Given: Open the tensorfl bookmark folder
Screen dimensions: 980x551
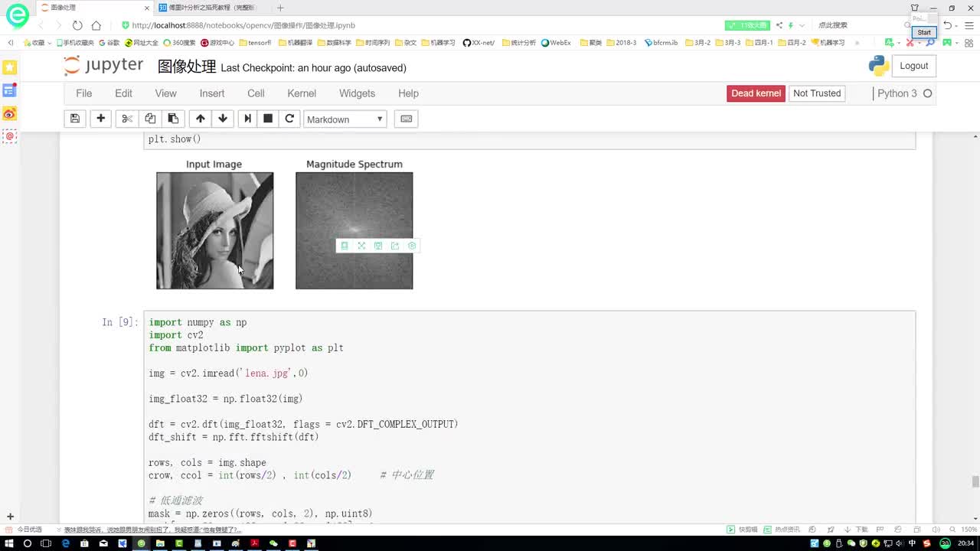Looking at the screenshot, I should pos(255,43).
